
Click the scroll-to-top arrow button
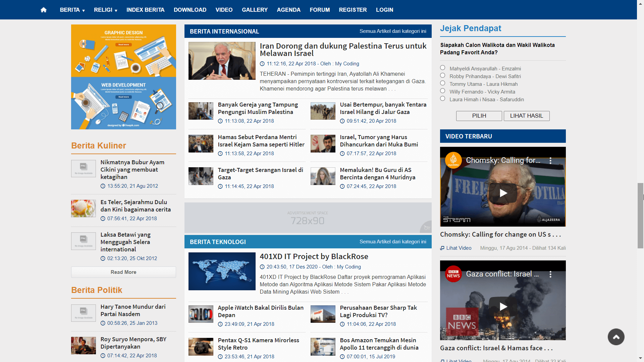tap(616, 337)
